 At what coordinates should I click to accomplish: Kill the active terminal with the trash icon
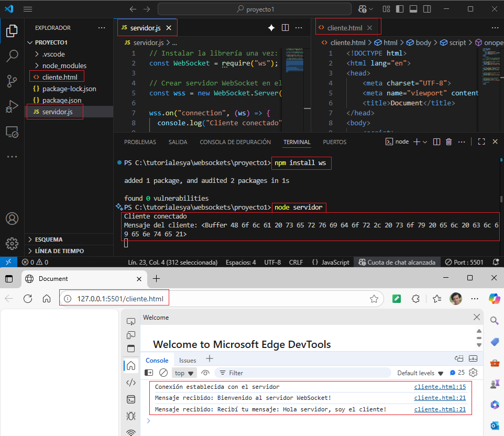449,141
